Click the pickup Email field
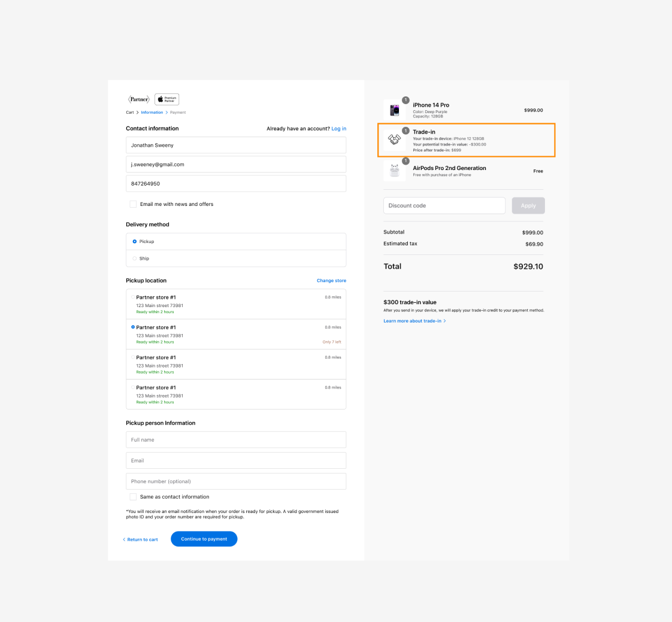 tap(236, 460)
